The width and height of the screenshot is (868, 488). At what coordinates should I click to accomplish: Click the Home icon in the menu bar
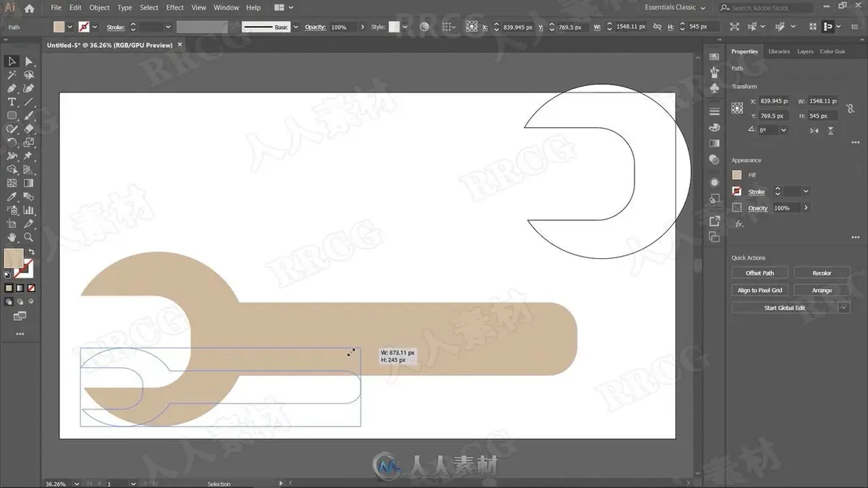[29, 8]
